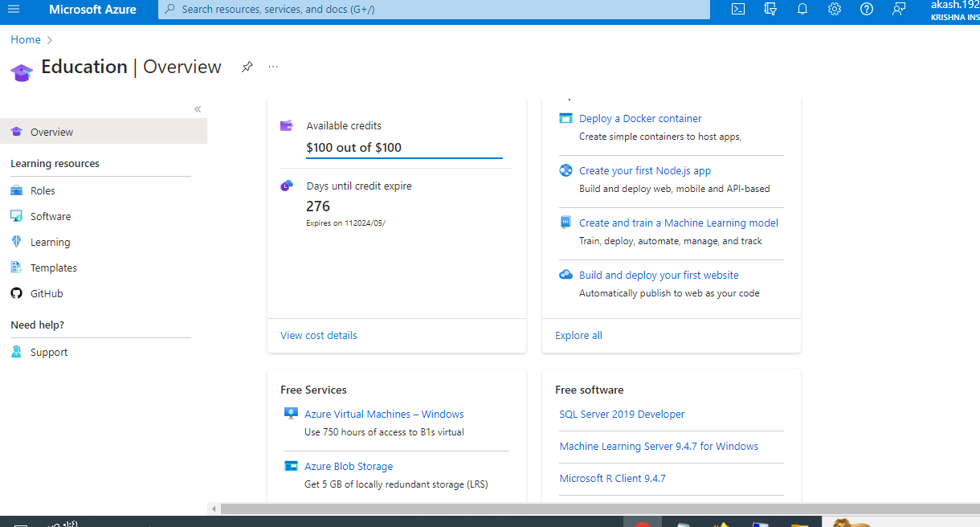Click the "Need help?" section label
980x527 pixels.
[x=37, y=325]
